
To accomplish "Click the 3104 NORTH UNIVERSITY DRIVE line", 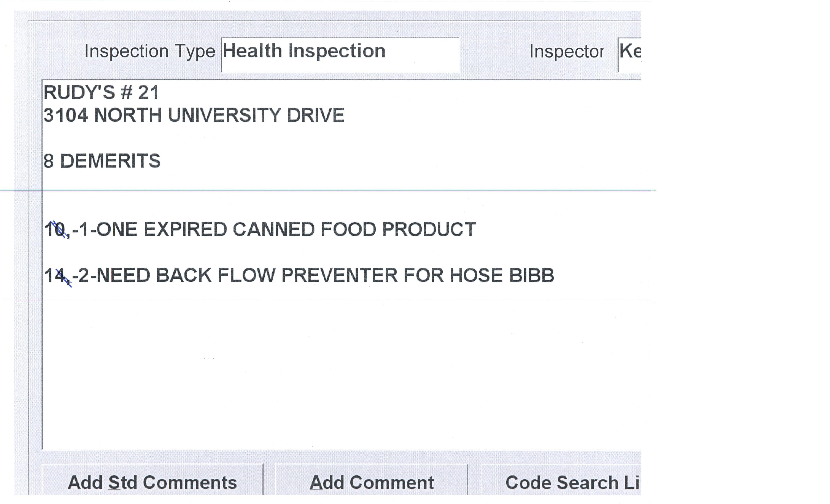I will (194, 115).
